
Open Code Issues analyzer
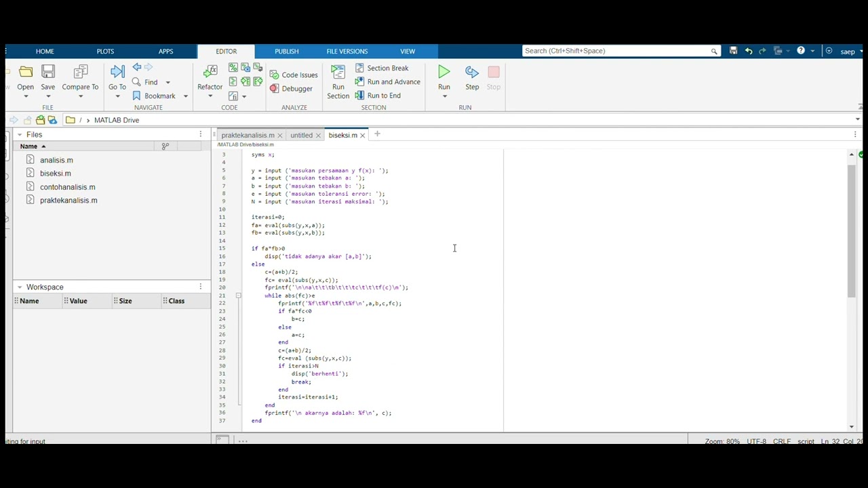pos(294,75)
